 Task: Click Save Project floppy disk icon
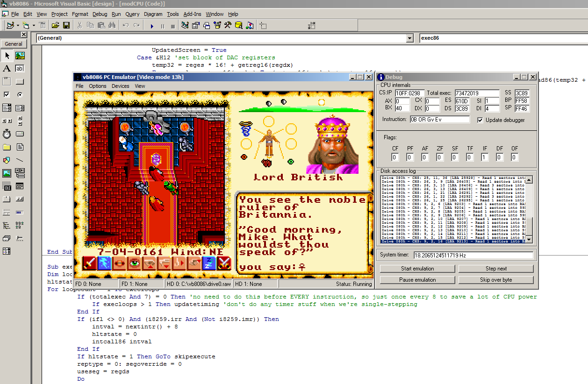pyautogui.click(x=66, y=26)
